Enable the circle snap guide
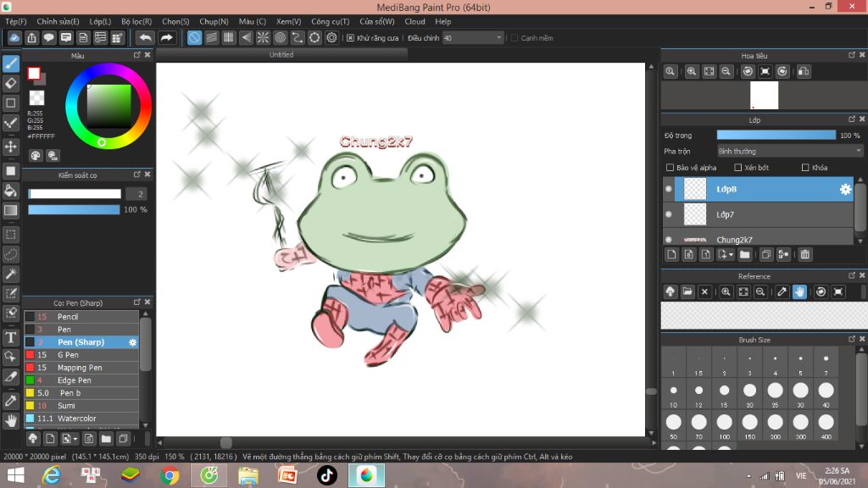868x488 pixels. point(280,37)
